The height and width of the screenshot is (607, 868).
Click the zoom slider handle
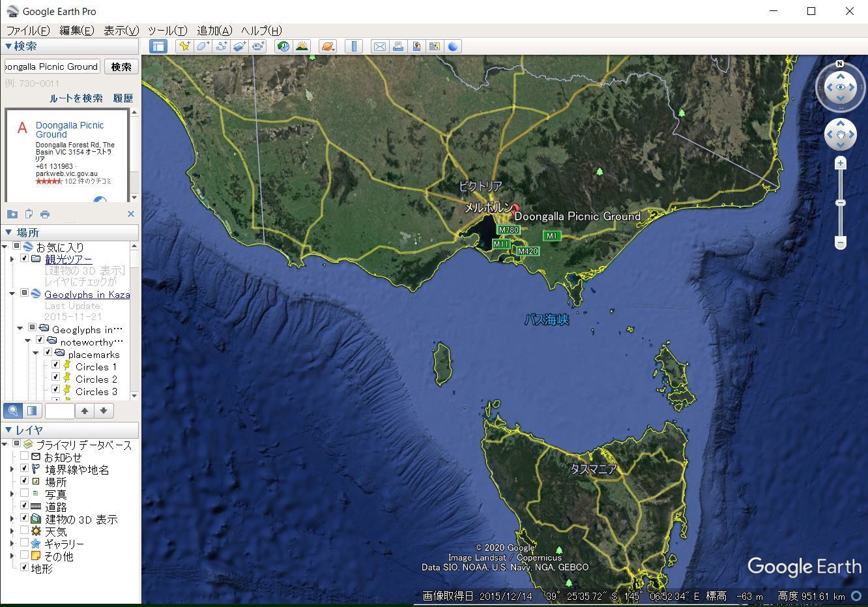pos(841,203)
